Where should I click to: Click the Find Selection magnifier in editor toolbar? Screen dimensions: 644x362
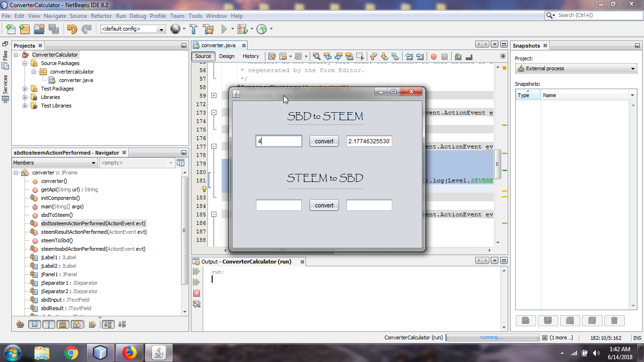coord(316,57)
